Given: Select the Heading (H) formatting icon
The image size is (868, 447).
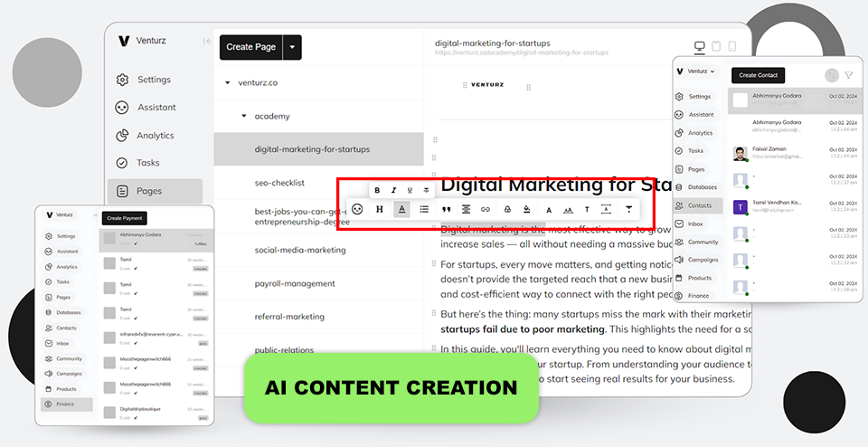Looking at the screenshot, I should 380,209.
